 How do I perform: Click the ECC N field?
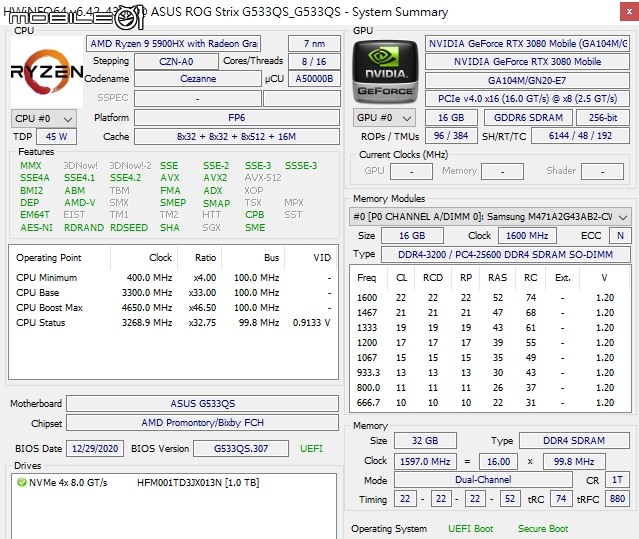(x=620, y=235)
